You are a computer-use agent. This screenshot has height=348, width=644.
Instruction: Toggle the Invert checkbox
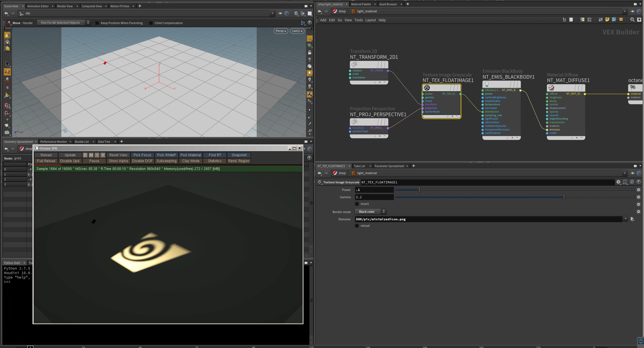pos(357,204)
